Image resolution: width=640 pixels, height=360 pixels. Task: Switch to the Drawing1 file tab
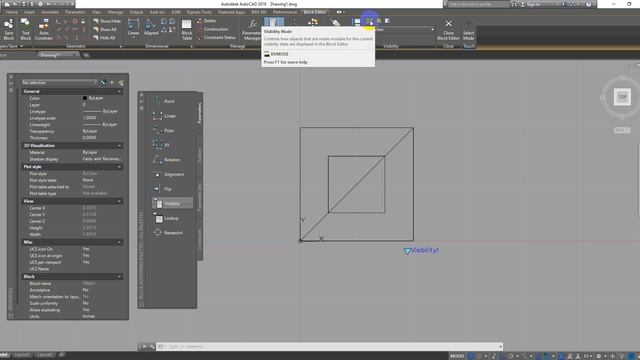click(x=50, y=55)
